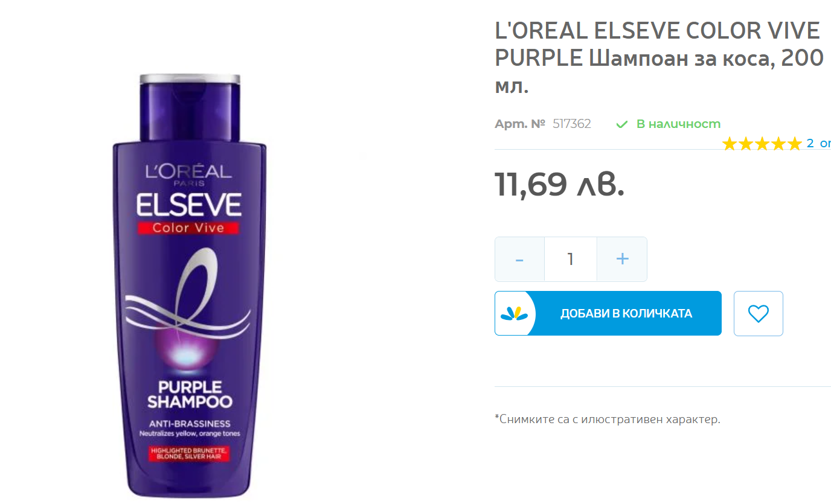Click the green availability checkmark icon
The height and width of the screenshot is (504, 831).
pyautogui.click(x=621, y=124)
